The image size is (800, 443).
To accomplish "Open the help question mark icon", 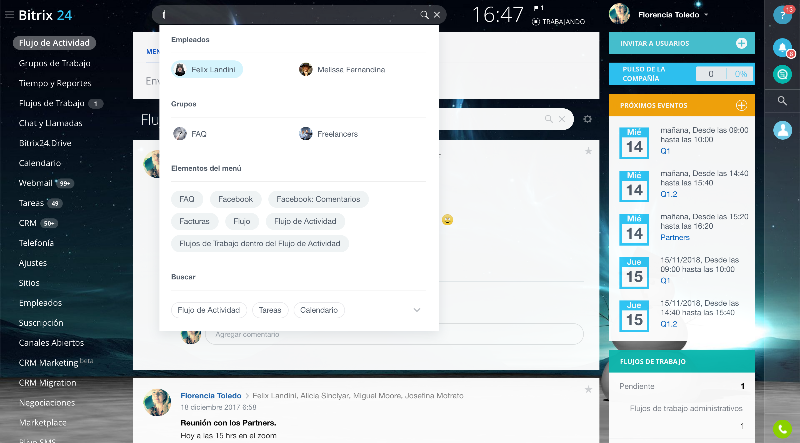I will coord(782,15).
